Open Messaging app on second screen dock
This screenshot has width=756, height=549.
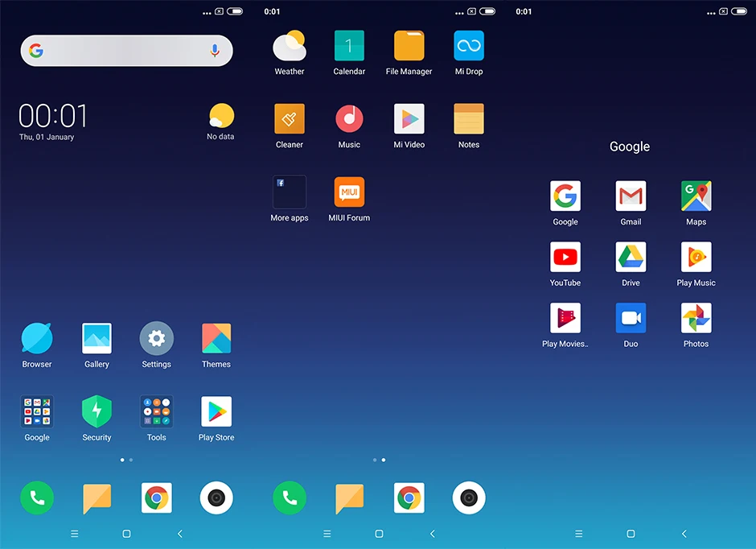click(x=349, y=497)
